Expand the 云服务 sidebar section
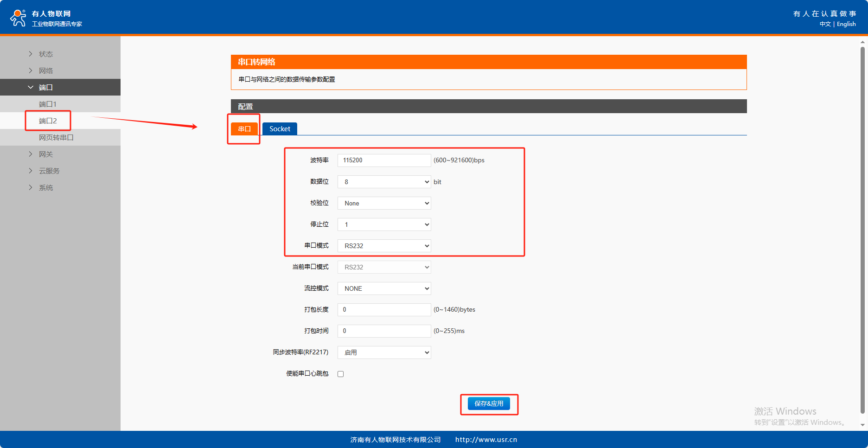 (49, 171)
